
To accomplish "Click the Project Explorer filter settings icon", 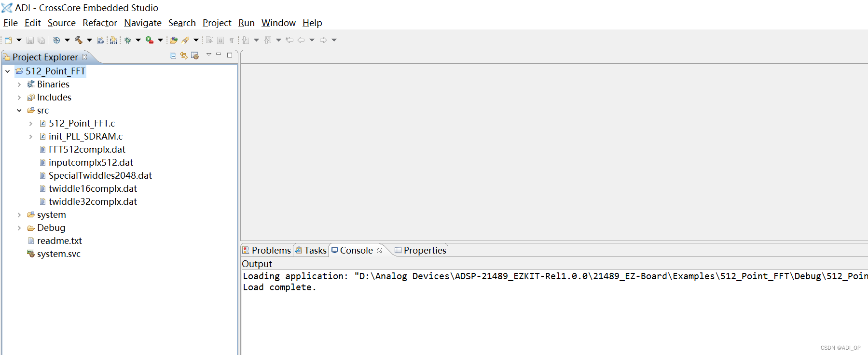I will coord(195,56).
